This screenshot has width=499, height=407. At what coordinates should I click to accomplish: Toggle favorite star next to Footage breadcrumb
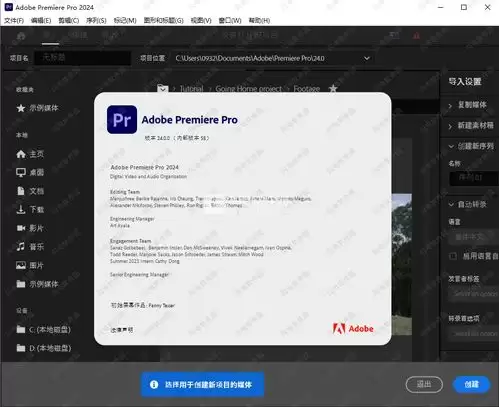click(333, 88)
